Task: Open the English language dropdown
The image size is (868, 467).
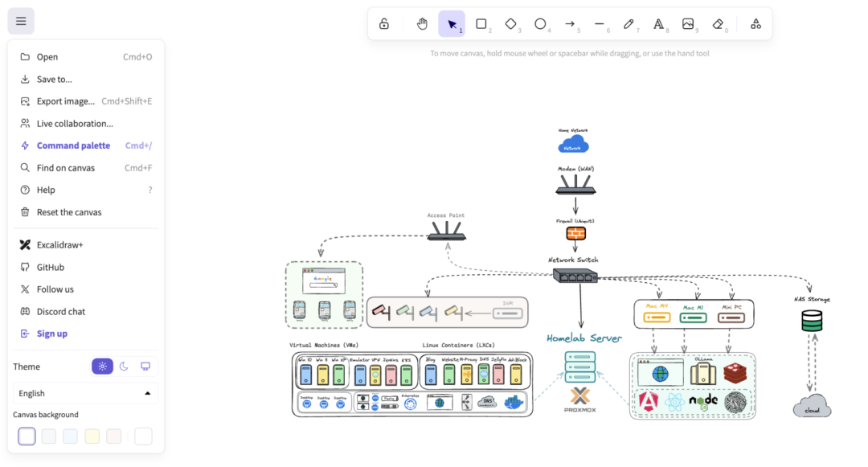Action: 84,393
